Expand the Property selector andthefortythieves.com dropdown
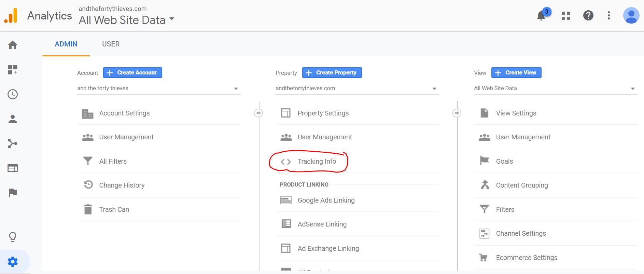644x274 pixels. 357,88
